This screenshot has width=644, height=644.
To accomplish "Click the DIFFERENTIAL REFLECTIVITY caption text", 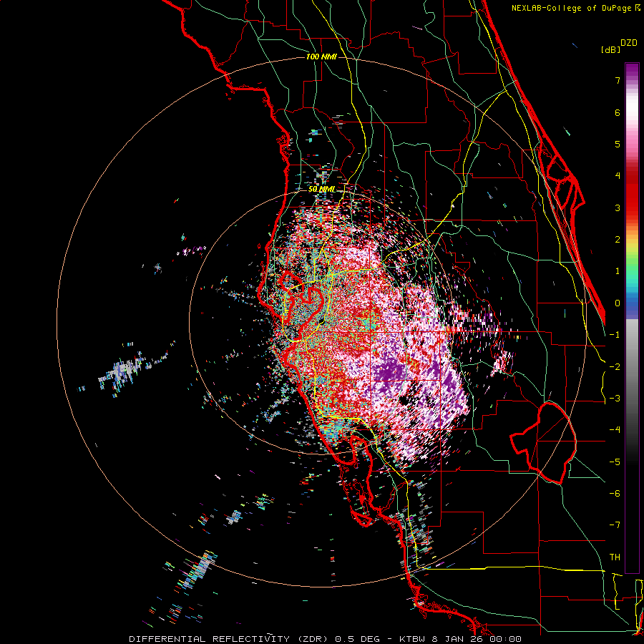I will (209, 639).
